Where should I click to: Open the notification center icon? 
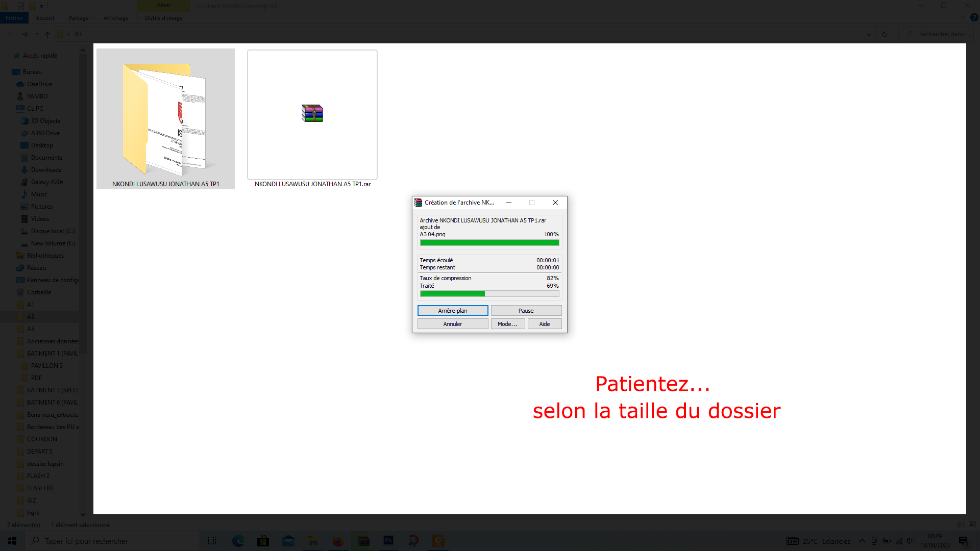tap(964, 541)
